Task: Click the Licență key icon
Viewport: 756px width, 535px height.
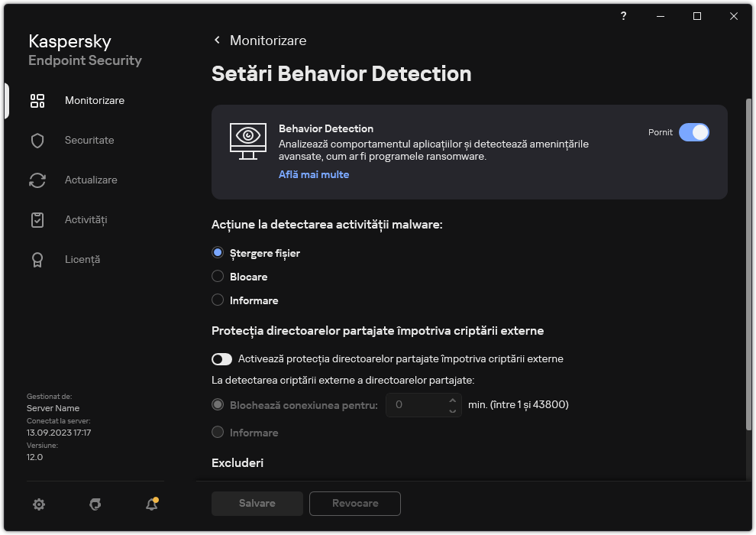Action: coord(37,259)
